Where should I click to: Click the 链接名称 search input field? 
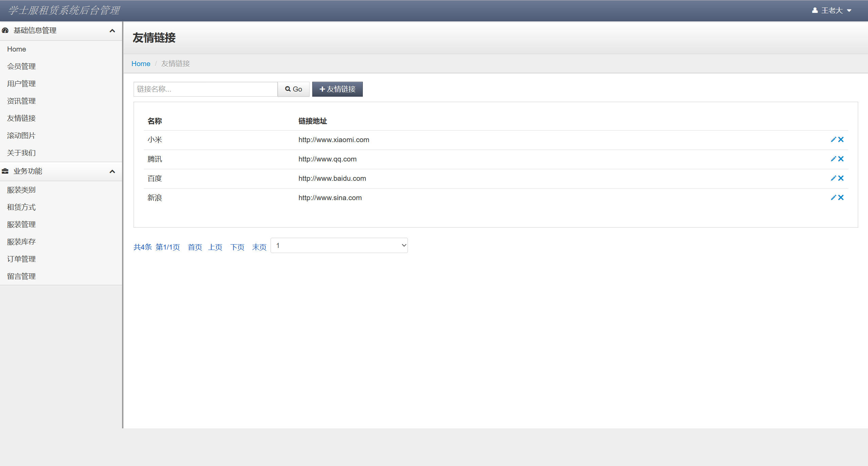pos(205,89)
